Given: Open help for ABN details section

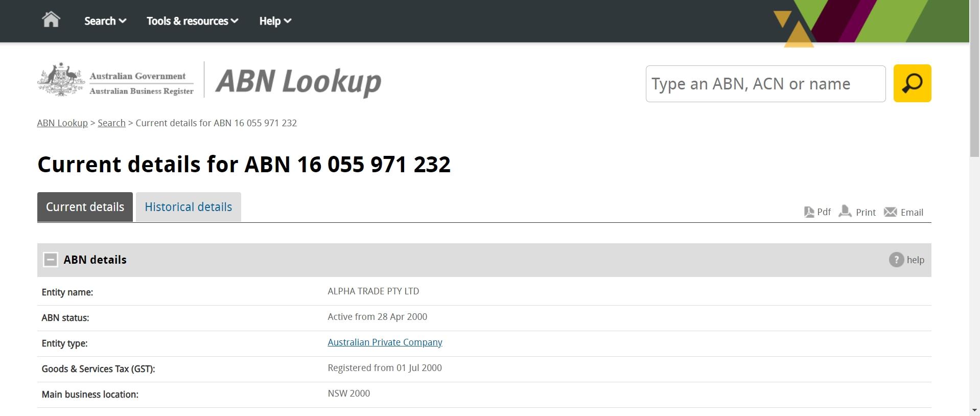Looking at the screenshot, I should pyautogui.click(x=906, y=260).
